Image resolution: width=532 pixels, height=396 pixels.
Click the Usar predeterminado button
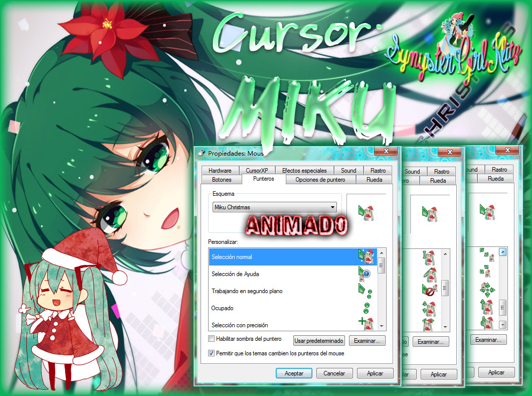(319, 340)
